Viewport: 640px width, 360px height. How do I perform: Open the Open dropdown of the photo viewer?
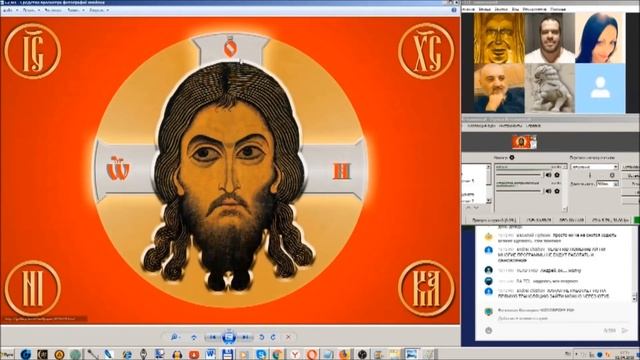click(99, 10)
